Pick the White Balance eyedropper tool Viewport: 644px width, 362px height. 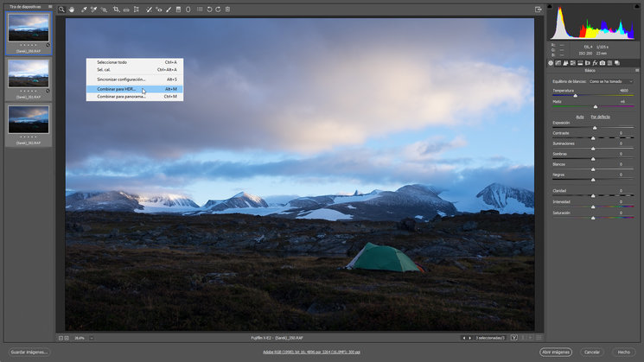click(x=83, y=10)
